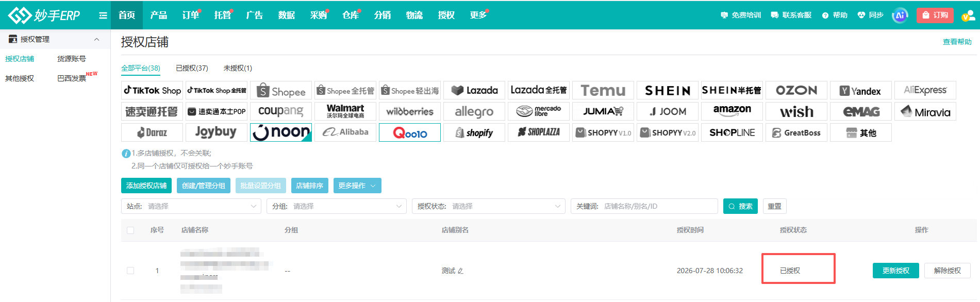Click the 店铺排序 button
This screenshot has width=980, height=302.
(x=310, y=186)
